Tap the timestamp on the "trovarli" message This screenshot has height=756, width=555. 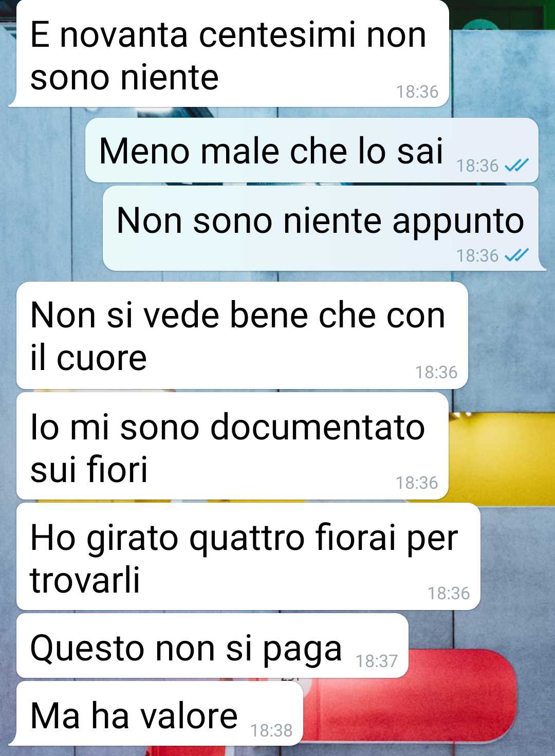click(449, 593)
